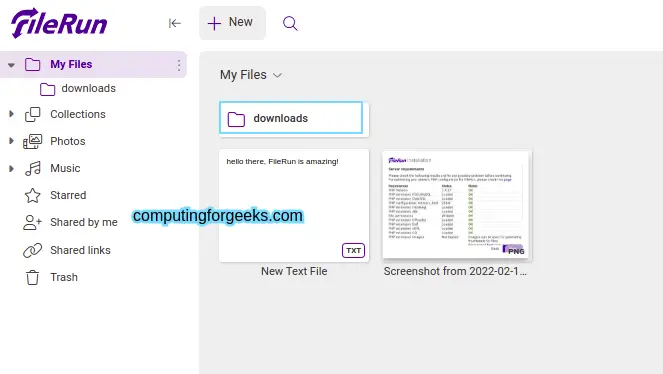Viewport: 663px width, 374px height.
Task: Click the FileRun logo
Action: 59,23
